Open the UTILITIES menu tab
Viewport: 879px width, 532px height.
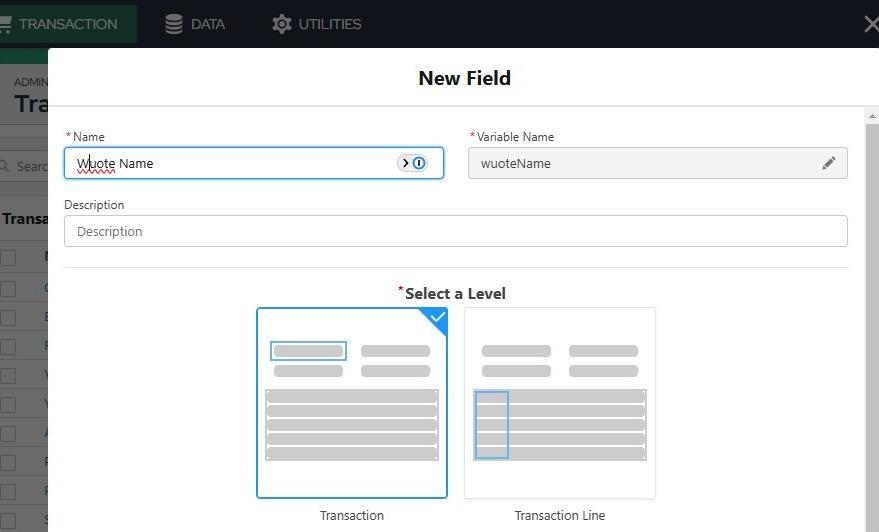click(x=317, y=24)
